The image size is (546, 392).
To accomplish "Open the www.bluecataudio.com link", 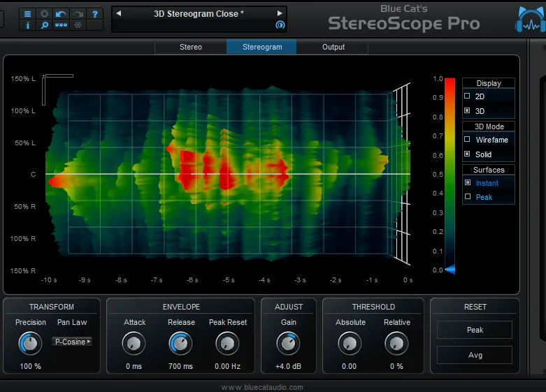I will pos(262,387).
